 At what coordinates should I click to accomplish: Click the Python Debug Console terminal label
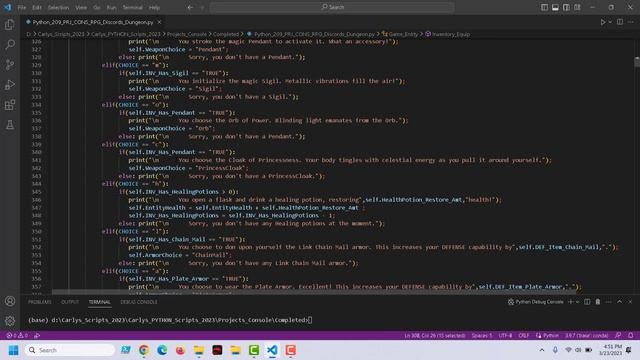coord(536,302)
